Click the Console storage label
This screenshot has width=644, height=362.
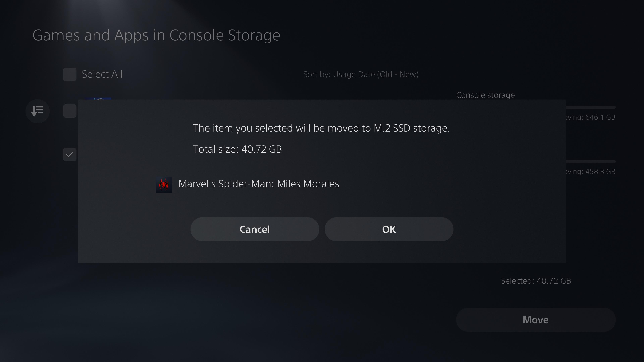point(485,95)
